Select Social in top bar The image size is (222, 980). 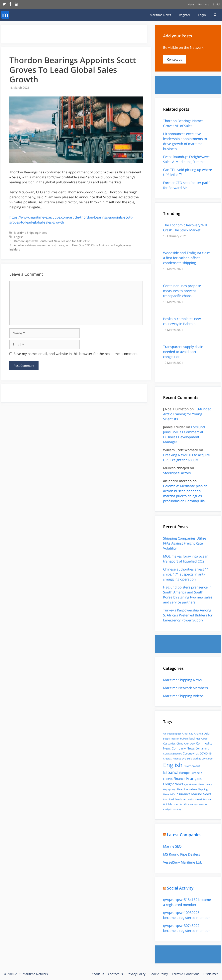(x=216, y=5)
